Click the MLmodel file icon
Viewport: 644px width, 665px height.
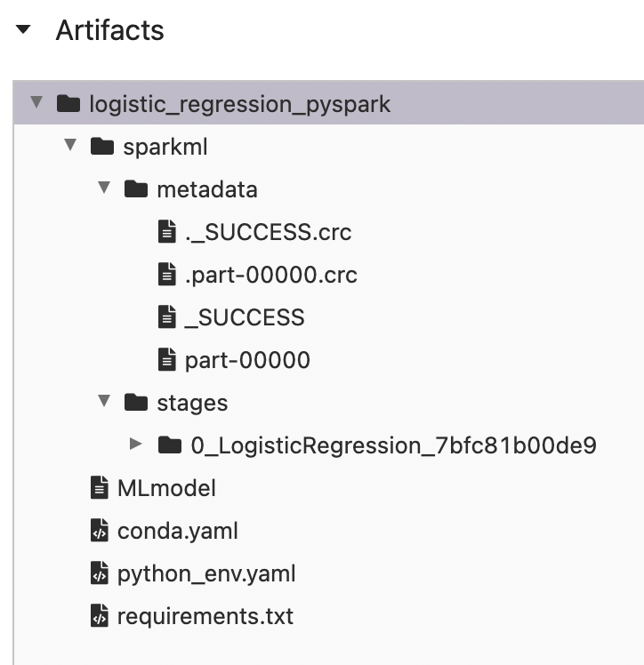[x=100, y=488]
